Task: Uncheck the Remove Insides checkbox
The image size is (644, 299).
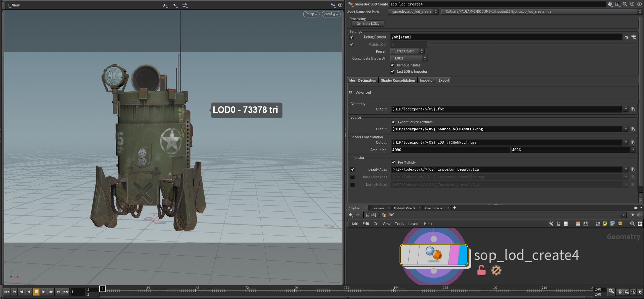Action: pos(392,65)
